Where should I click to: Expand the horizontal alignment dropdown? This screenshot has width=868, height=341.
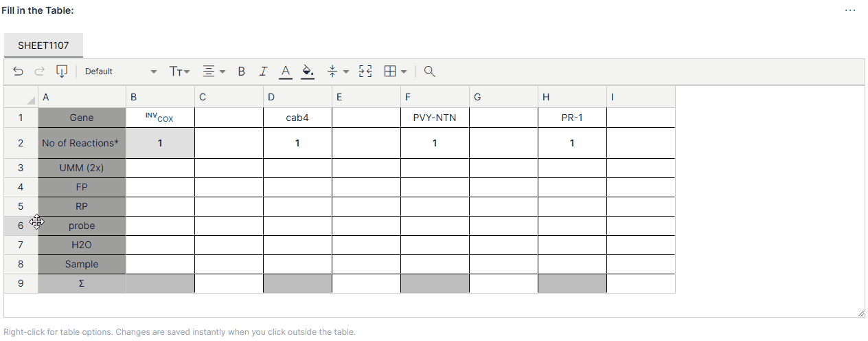point(214,71)
